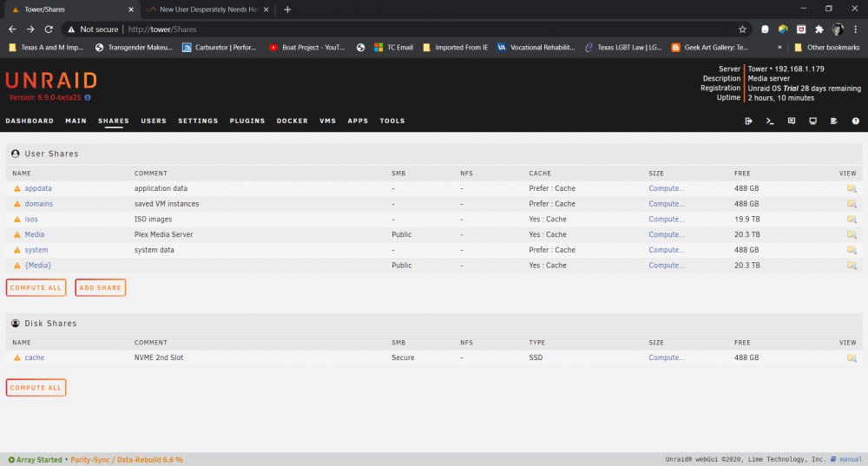
Task: Go to the Main tab
Action: point(76,121)
